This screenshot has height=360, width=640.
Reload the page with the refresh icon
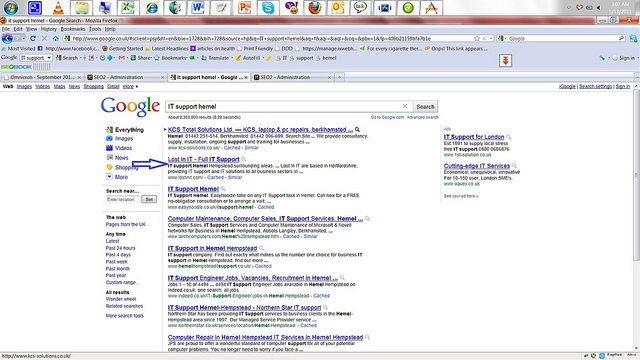tap(33, 38)
